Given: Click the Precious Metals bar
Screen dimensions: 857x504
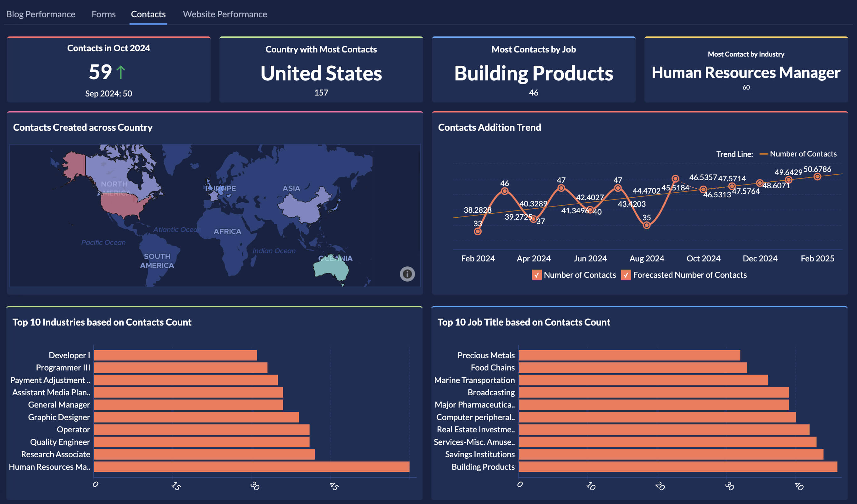Looking at the screenshot, I should pyautogui.click(x=629, y=355).
